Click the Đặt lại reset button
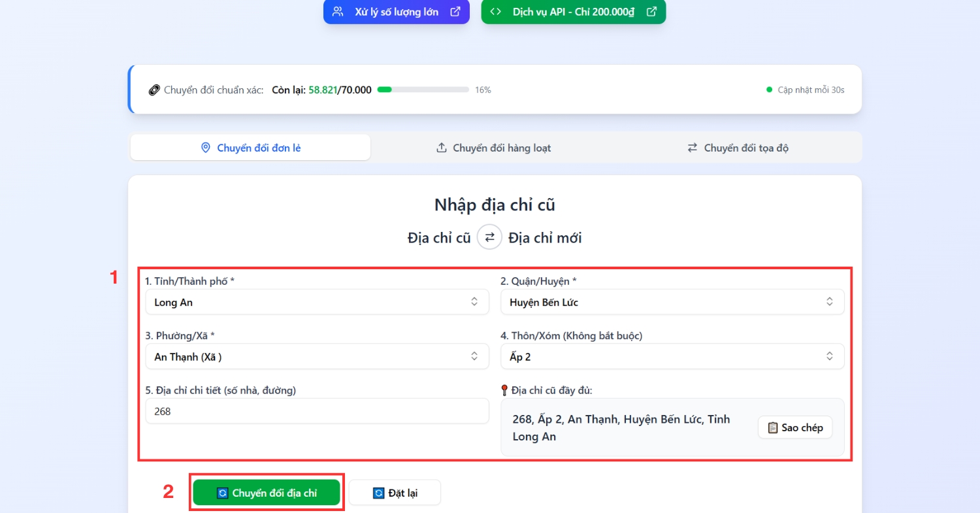Viewport: 980px width, 513px height. (395, 493)
